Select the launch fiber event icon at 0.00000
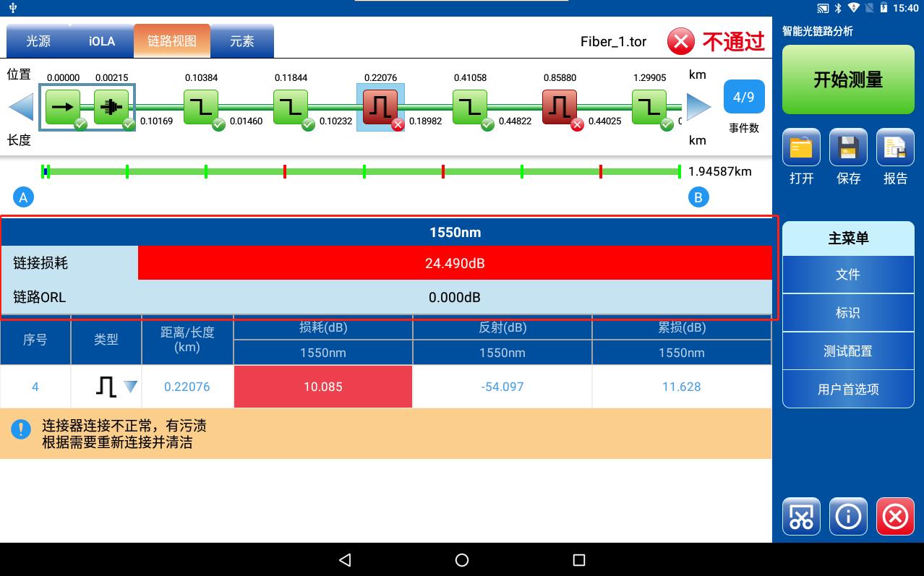 (63, 106)
